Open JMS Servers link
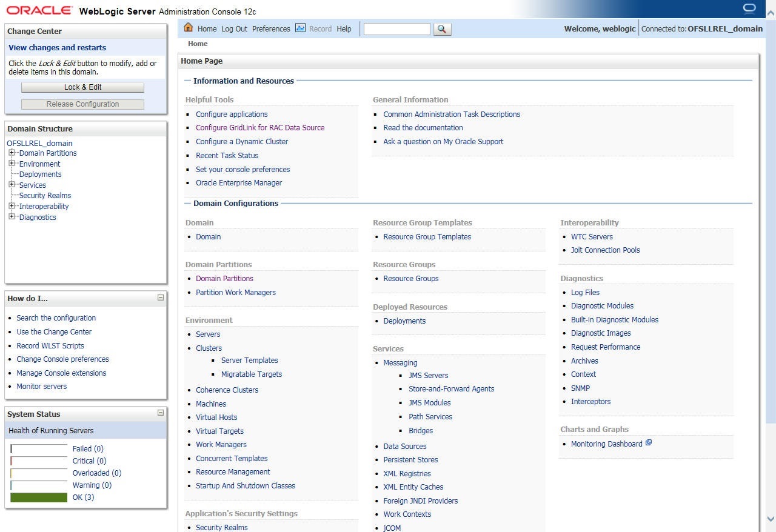This screenshot has width=776, height=532. [429, 376]
